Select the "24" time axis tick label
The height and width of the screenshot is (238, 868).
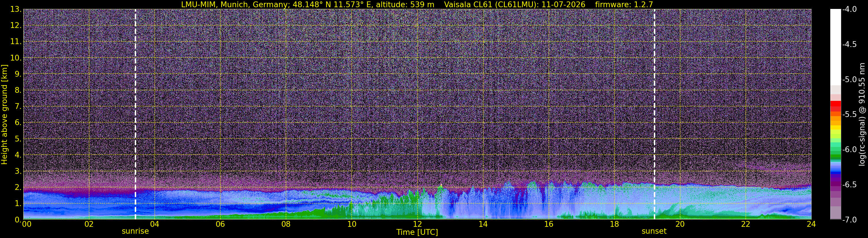(x=811, y=224)
